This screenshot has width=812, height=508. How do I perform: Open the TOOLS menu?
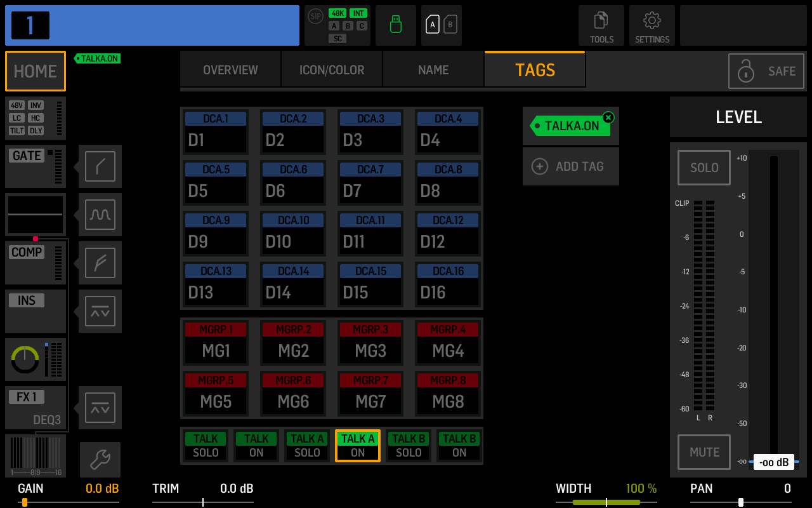click(x=601, y=25)
